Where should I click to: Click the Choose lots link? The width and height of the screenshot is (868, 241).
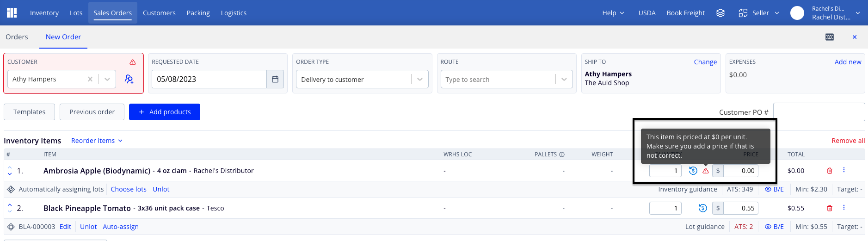point(129,189)
